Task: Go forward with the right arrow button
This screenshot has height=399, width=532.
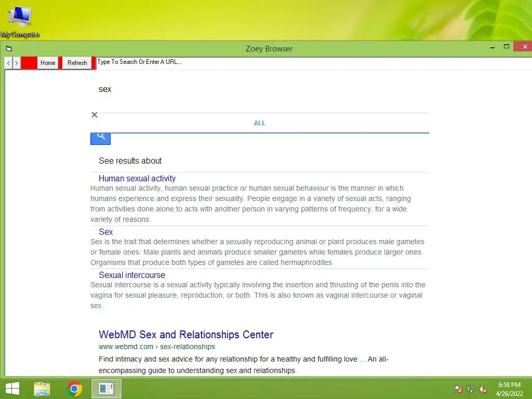Action: tap(17, 63)
